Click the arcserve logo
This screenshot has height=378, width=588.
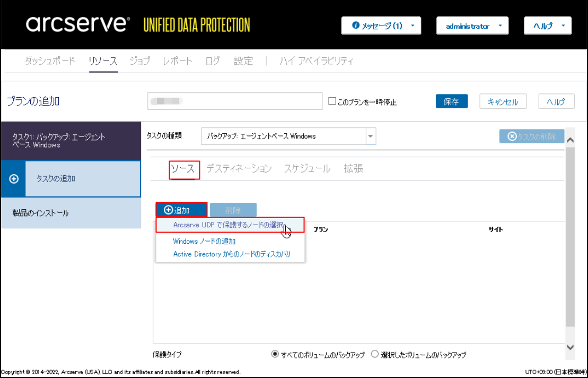(x=77, y=24)
